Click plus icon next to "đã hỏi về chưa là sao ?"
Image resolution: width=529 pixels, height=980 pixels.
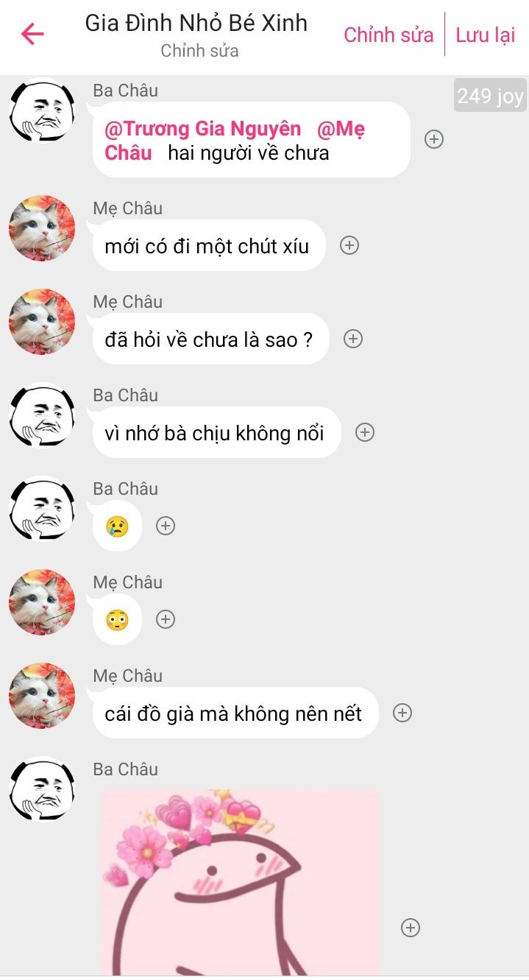pos(354,339)
